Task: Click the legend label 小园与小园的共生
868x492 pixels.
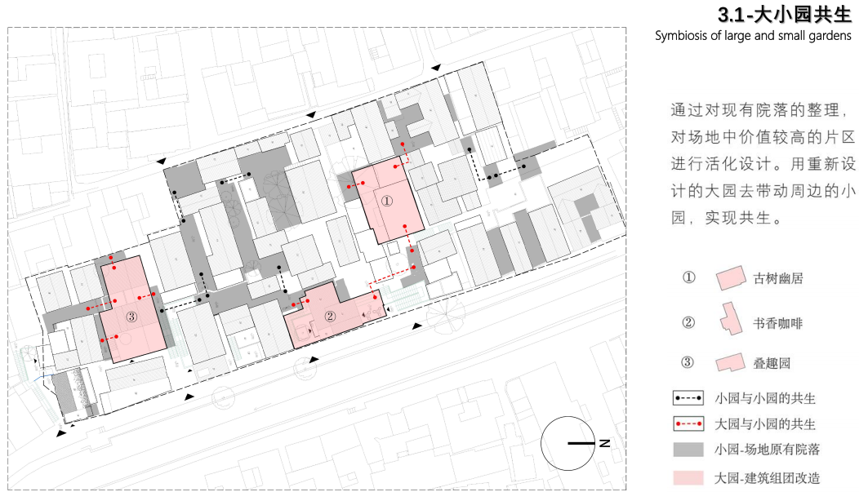Action: click(x=765, y=398)
